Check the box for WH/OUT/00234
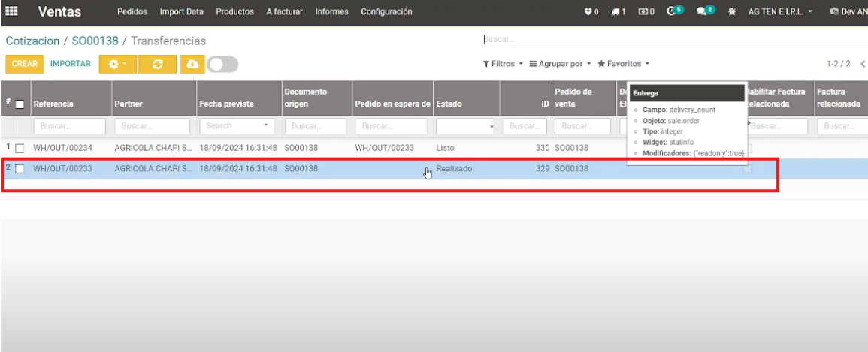Image resolution: width=868 pixels, height=352 pixels. tap(20, 148)
